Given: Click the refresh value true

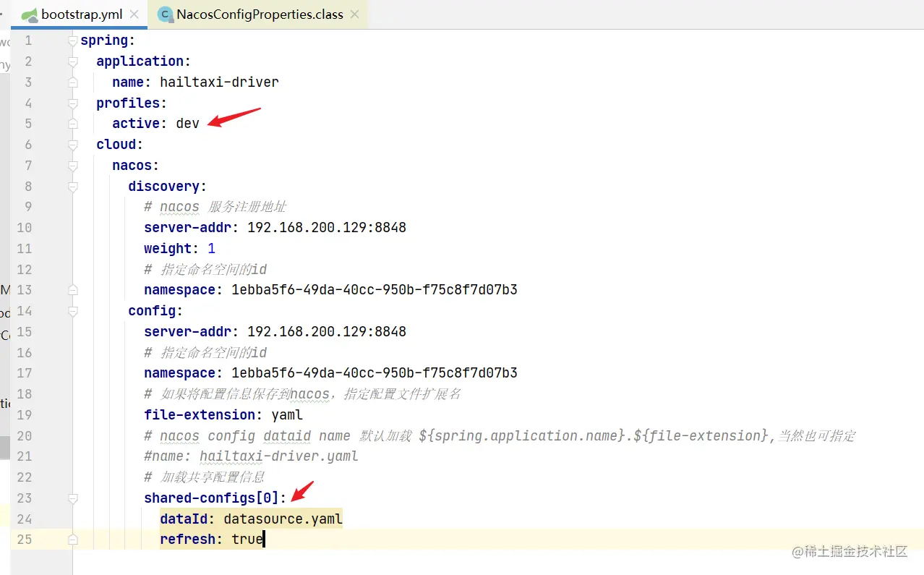Looking at the screenshot, I should click(247, 540).
